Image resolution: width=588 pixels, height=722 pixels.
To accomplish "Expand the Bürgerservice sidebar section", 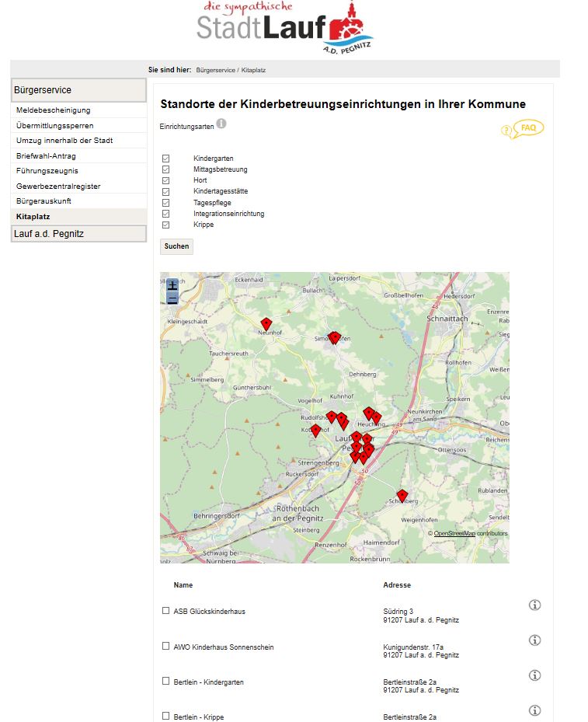I will pyautogui.click(x=78, y=90).
